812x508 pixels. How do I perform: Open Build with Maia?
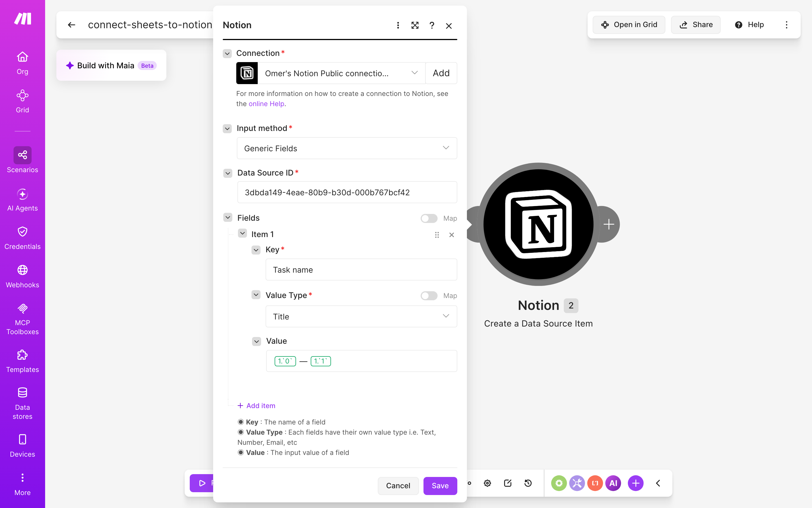coord(111,65)
